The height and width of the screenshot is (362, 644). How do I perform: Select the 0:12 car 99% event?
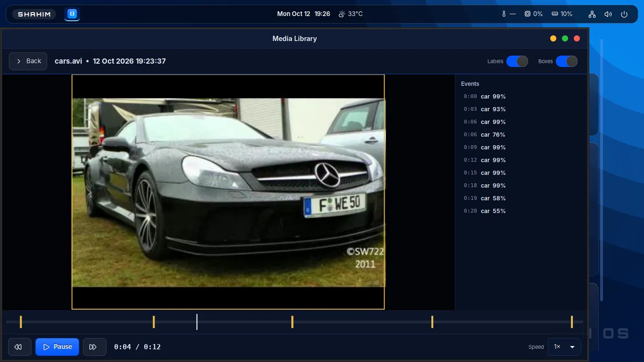485,160
